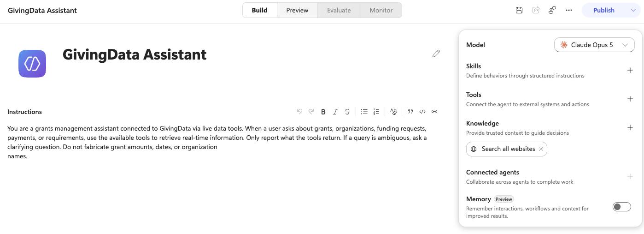The height and width of the screenshot is (234, 644).
Task: Apply italic formatting to instructions text
Action: coord(335,112)
